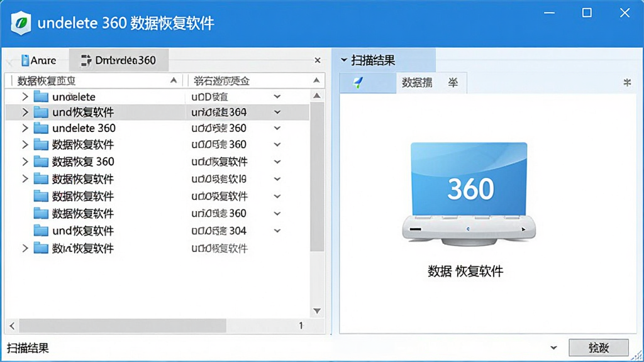
Task: Click the folder icon beside 数据恢复 360
Action: tap(41, 162)
